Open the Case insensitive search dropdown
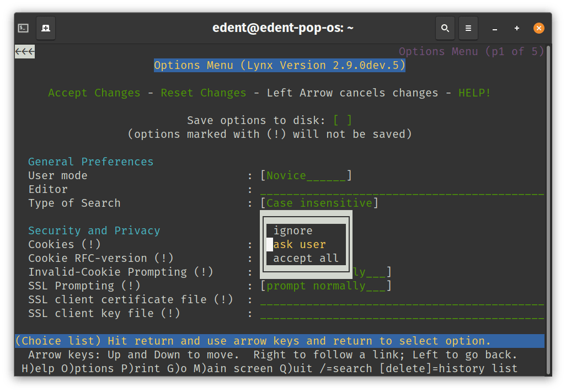 tap(319, 203)
